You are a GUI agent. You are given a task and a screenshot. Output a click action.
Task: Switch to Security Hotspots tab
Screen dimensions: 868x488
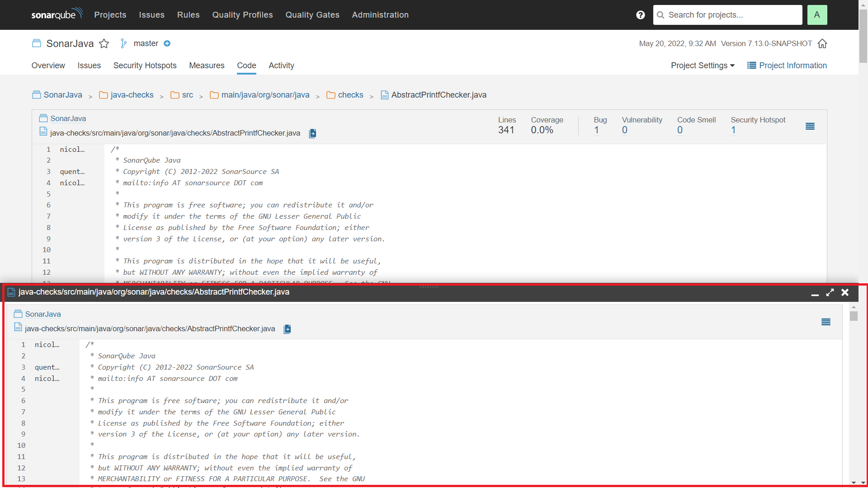point(145,66)
